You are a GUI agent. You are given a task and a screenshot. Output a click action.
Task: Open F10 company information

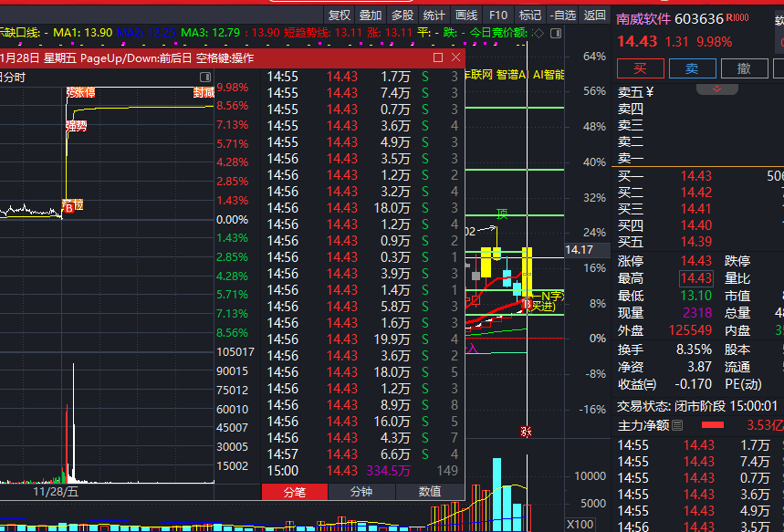click(498, 16)
